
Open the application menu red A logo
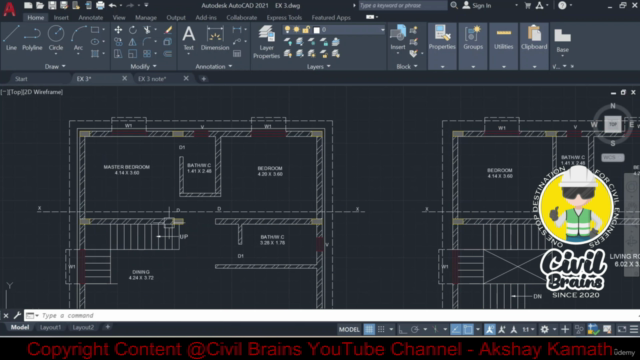(x=9, y=9)
